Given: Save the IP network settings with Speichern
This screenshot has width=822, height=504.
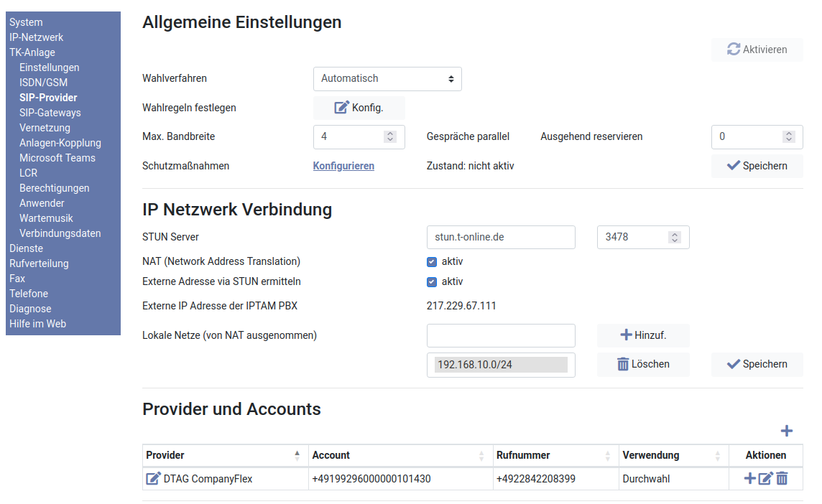Looking at the screenshot, I should pos(757,364).
